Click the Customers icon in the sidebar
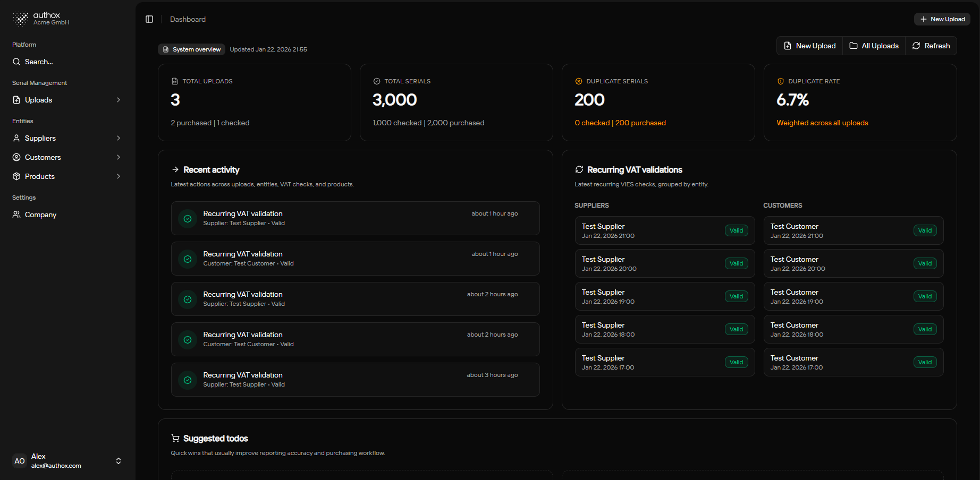 pos(16,157)
